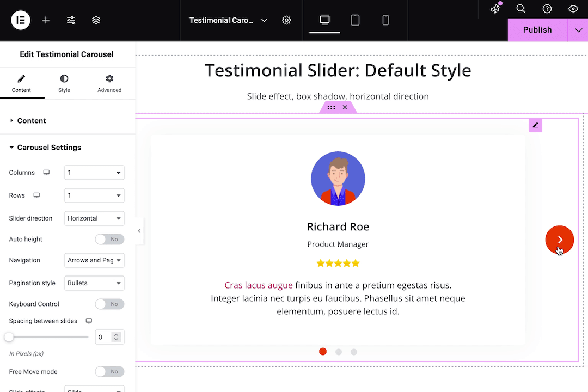
Task: Click the container drag handle dots
Action: click(x=331, y=107)
